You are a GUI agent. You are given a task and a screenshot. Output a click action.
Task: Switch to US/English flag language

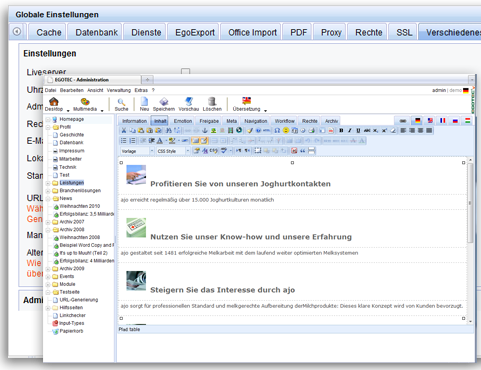430,121
